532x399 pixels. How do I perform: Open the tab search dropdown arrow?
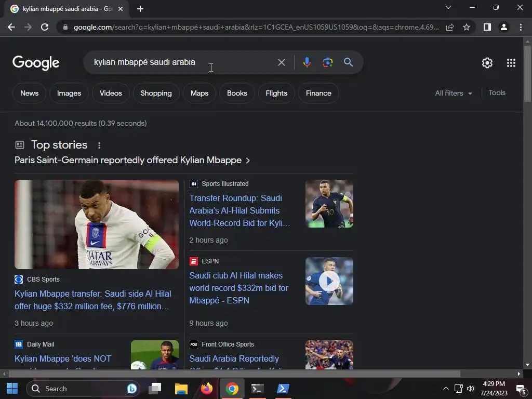448,7
